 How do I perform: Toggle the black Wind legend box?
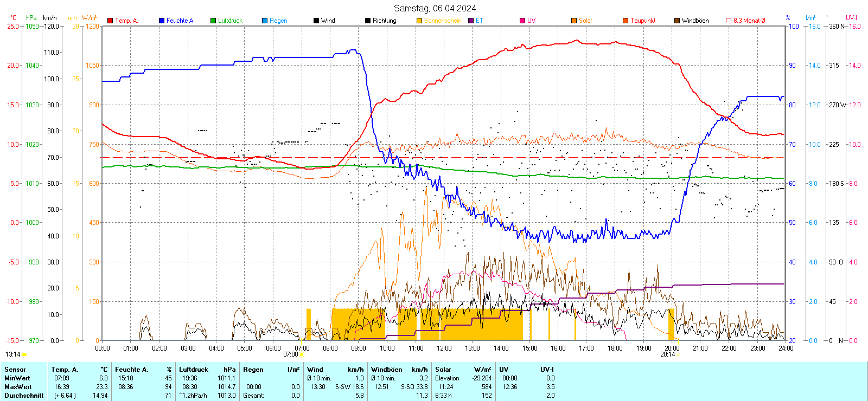pos(316,21)
